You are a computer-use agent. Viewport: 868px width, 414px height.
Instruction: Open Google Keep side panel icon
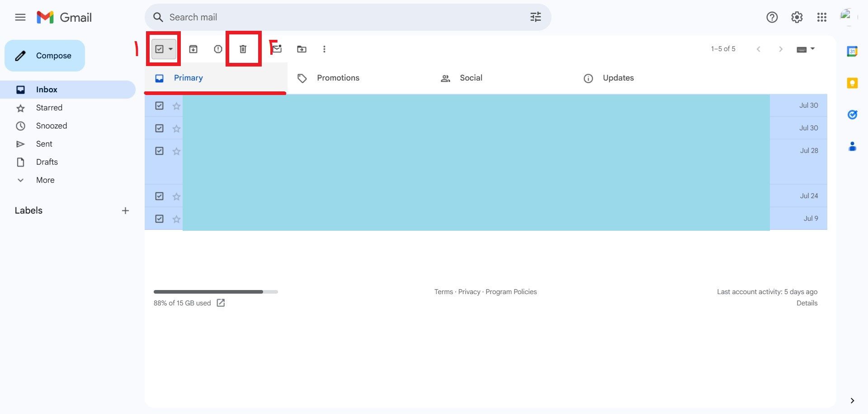click(852, 83)
